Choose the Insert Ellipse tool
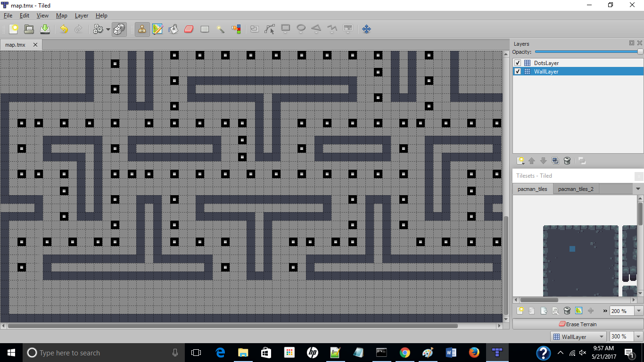644x362 pixels. (301, 29)
